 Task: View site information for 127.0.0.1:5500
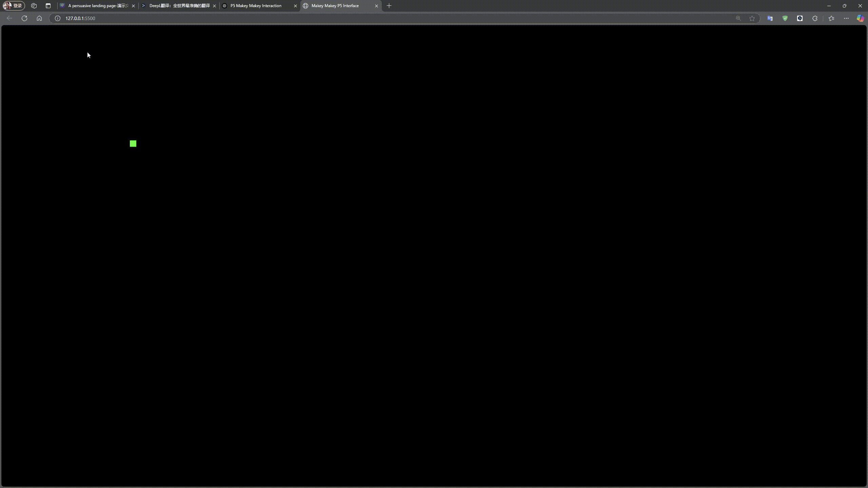tap(57, 18)
